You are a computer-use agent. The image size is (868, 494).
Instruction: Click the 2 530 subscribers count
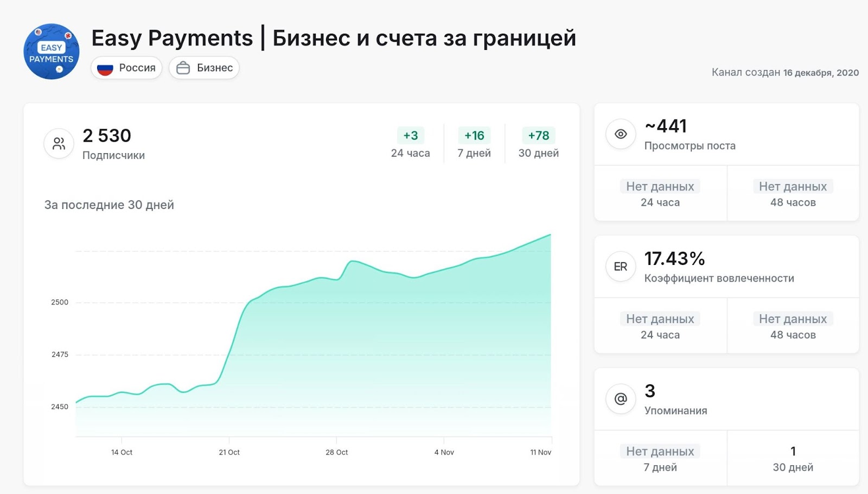coord(107,136)
